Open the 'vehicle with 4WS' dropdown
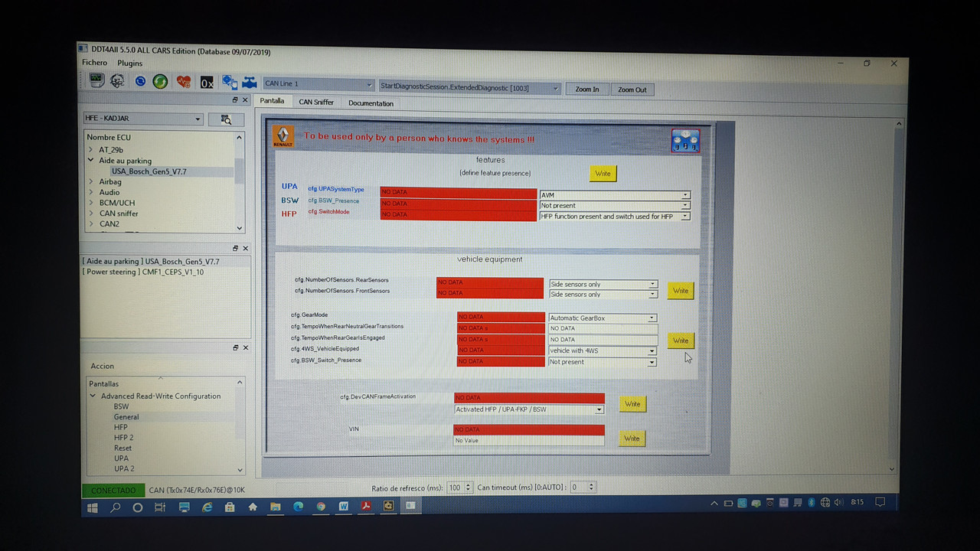The width and height of the screenshot is (980, 551). [x=603, y=351]
